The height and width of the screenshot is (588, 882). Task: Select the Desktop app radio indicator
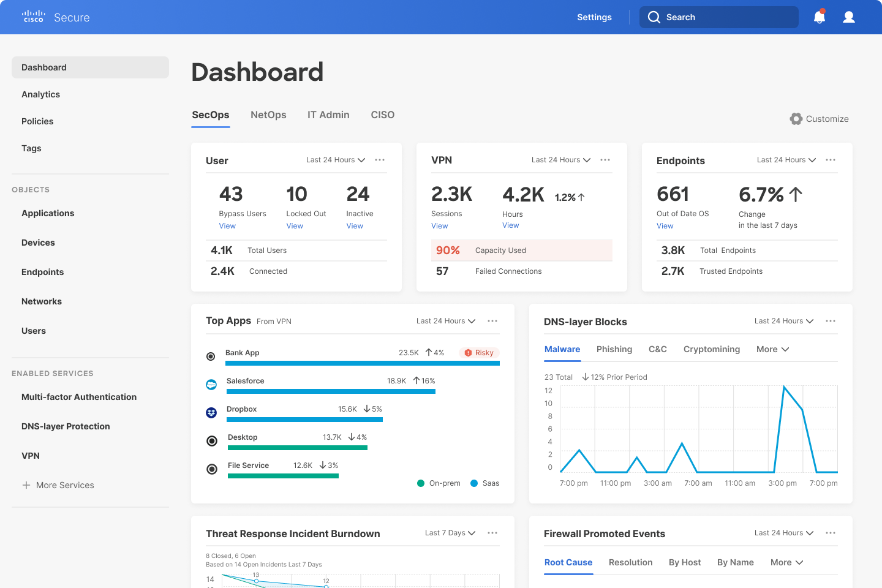pyautogui.click(x=212, y=441)
